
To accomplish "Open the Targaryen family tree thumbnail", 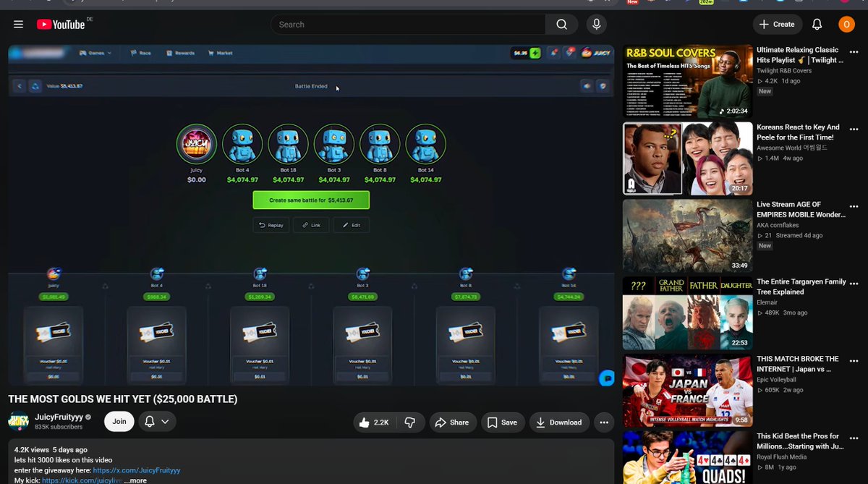I will 688,313.
